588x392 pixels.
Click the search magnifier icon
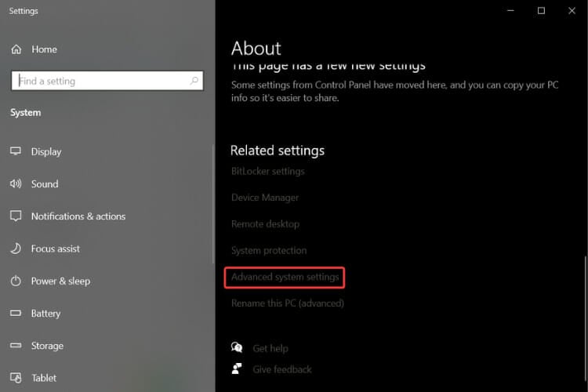point(194,81)
